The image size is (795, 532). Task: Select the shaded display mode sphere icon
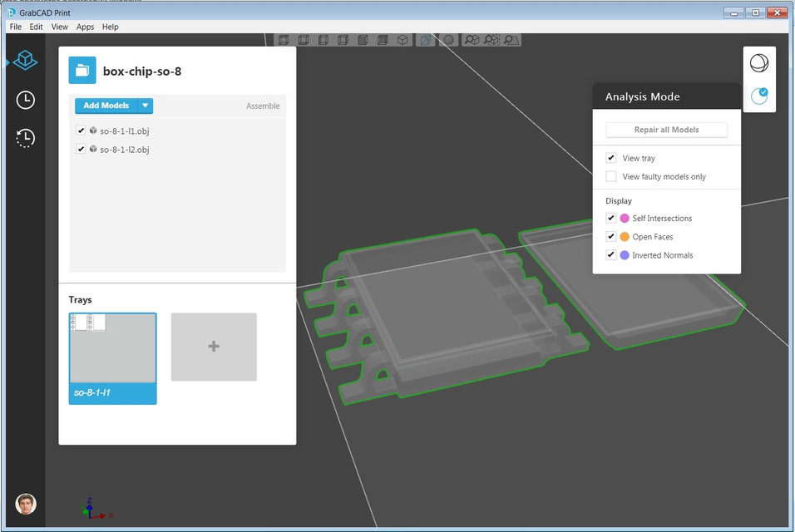point(447,39)
